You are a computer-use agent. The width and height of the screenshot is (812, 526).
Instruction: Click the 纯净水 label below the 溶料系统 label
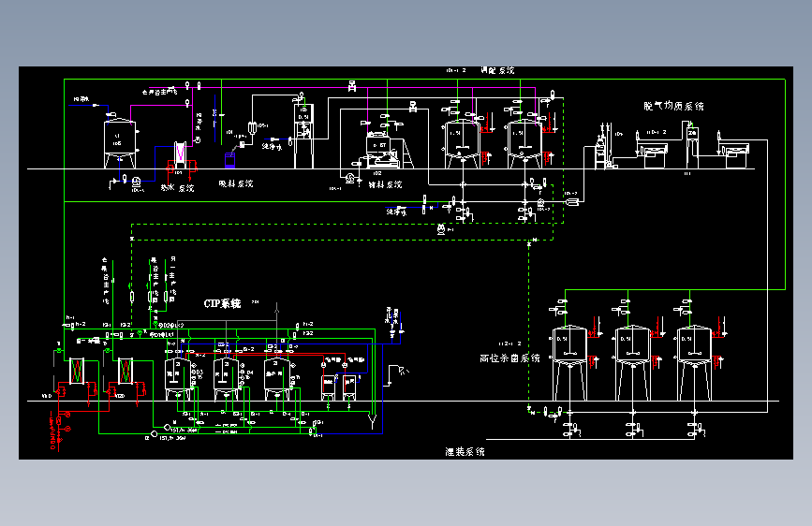pyautogui.click(x=397, y=212)
